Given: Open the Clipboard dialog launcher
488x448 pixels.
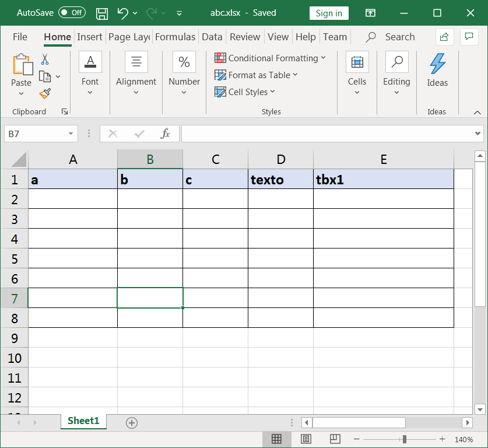Looking at the screenshot, I should [65, 111].
